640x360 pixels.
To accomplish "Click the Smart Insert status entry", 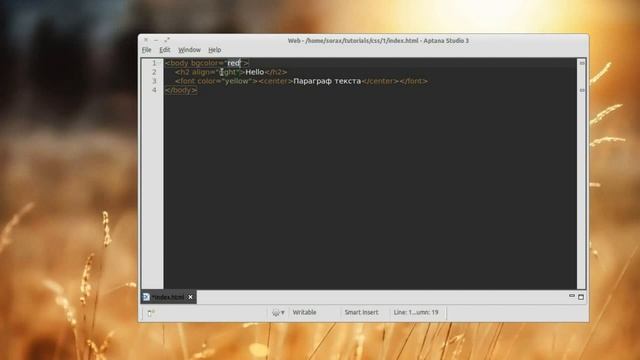I will click(361, 312).
